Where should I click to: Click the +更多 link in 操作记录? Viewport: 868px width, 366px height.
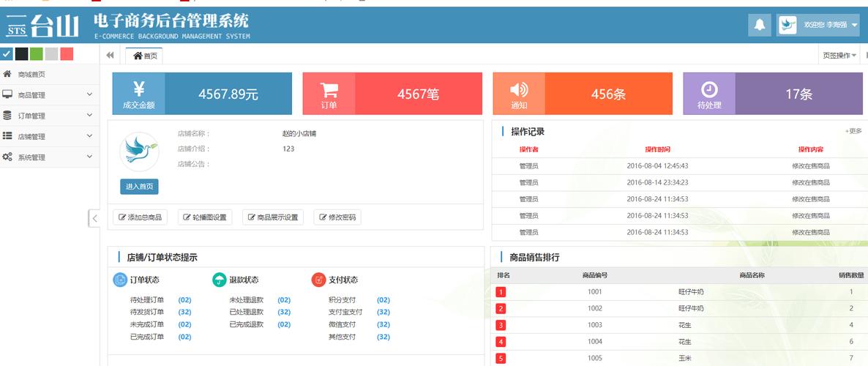tap(853, 131)
